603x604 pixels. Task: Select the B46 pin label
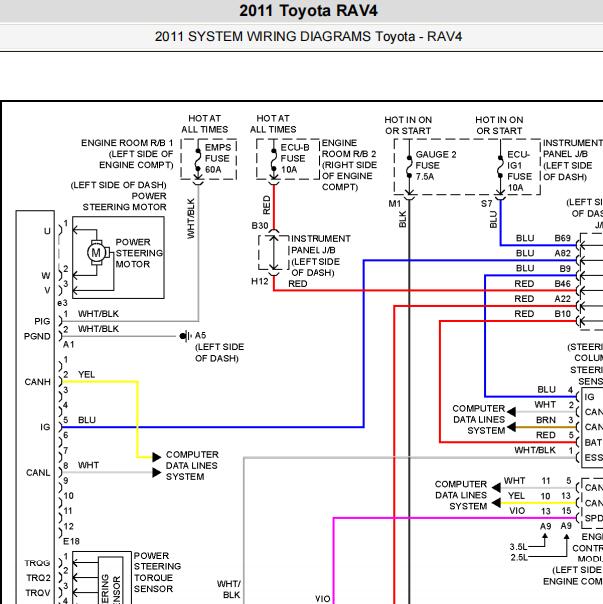562,284
